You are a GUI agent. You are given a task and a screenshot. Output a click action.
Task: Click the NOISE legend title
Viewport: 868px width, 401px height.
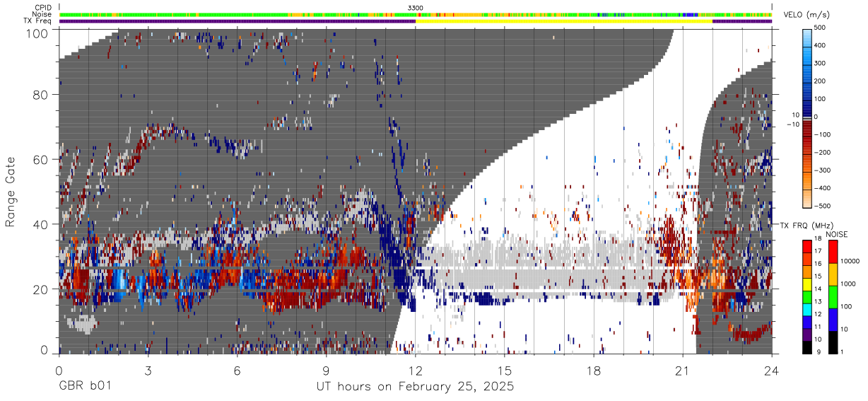(x=838, y=233)
